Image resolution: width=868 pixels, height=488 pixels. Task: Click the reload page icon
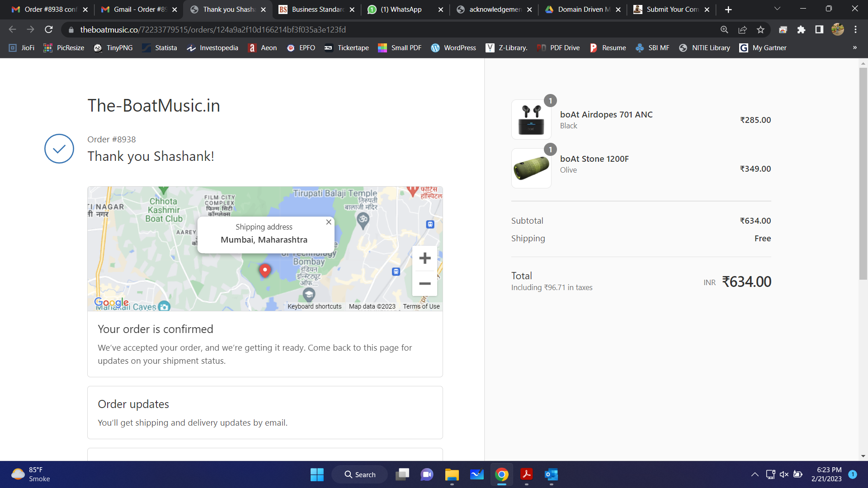click(x=49, y=29)
